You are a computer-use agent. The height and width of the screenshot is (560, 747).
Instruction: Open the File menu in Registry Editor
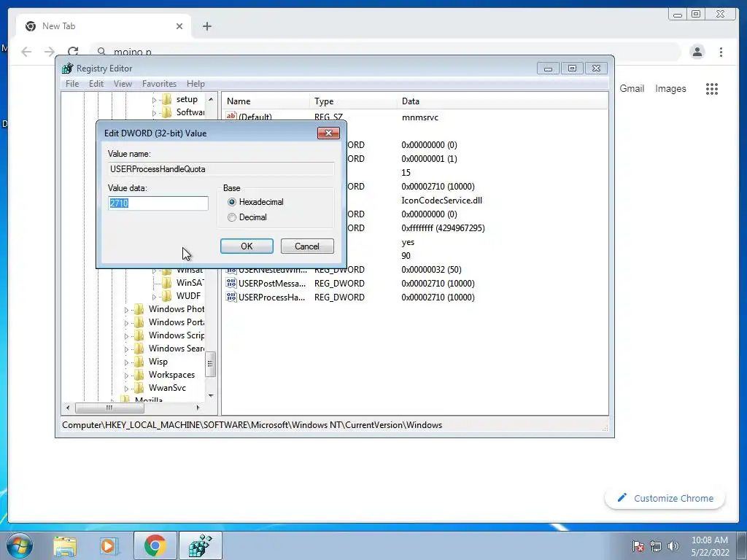click(72, 84)
